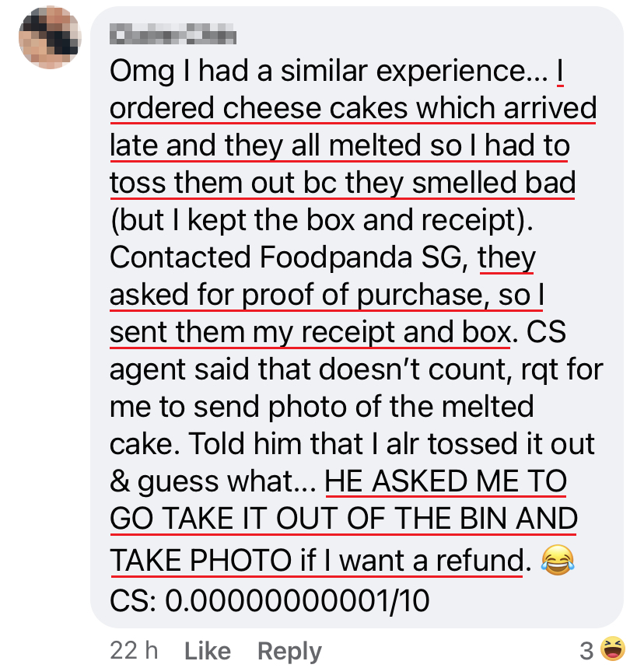Open the haha reaction emoji icon

pos(614,648)
